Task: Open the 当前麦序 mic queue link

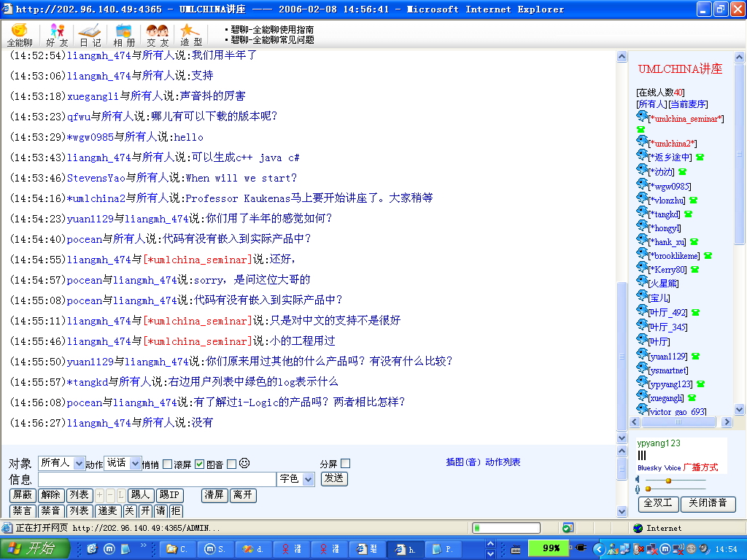Action: point(688,104)
